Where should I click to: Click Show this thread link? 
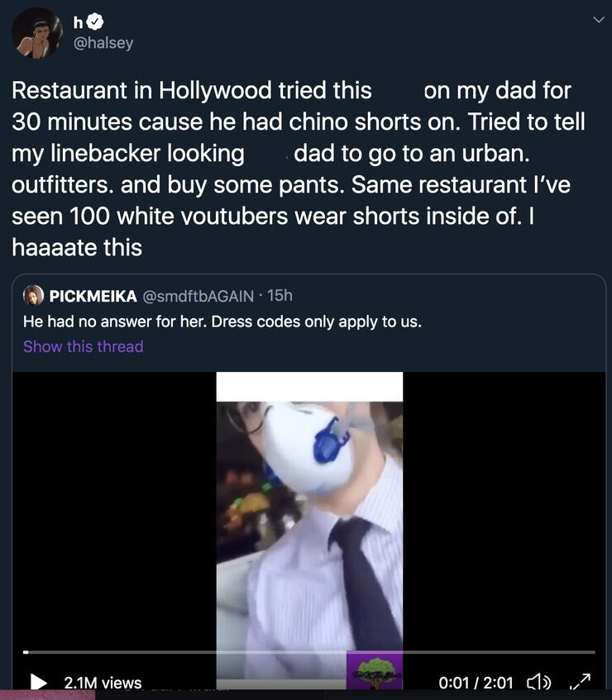(x=83, y=346)
